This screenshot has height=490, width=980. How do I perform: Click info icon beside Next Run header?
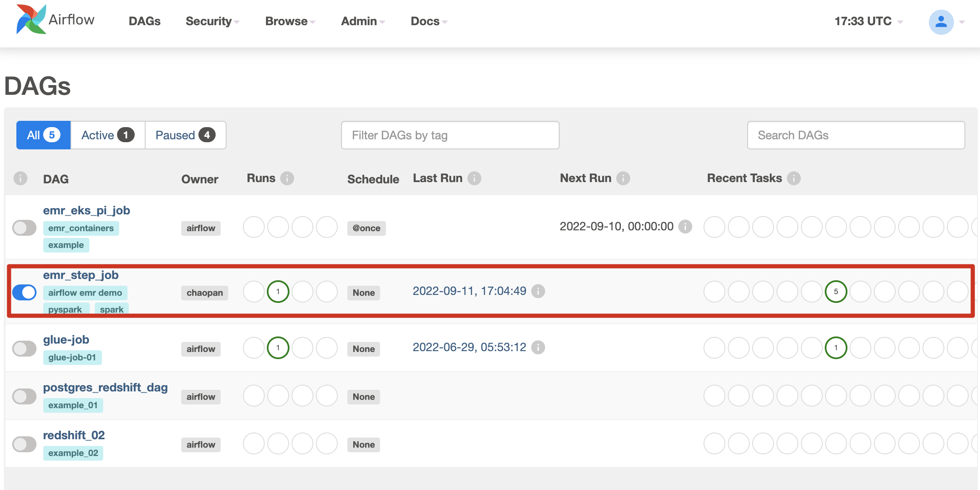623,178
